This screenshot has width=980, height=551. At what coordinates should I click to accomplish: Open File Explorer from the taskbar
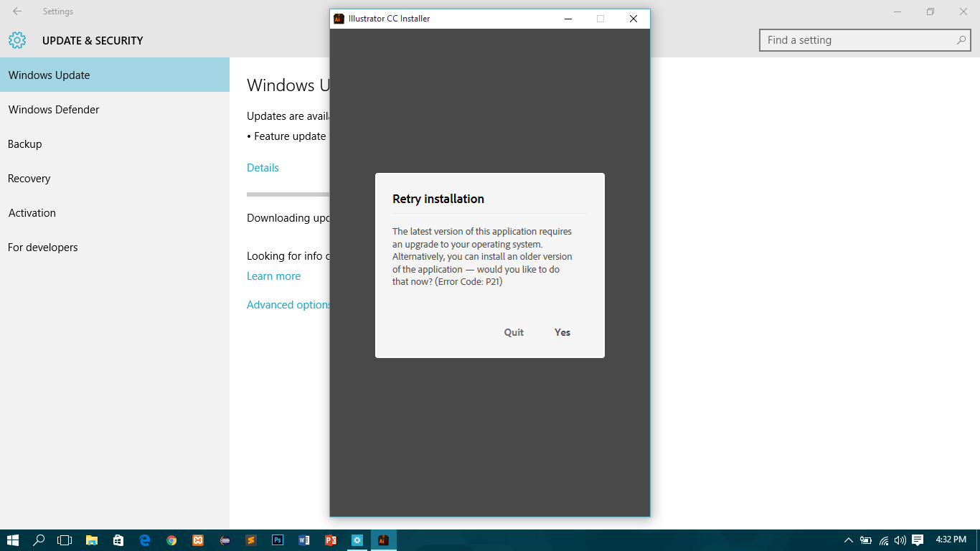92,540
